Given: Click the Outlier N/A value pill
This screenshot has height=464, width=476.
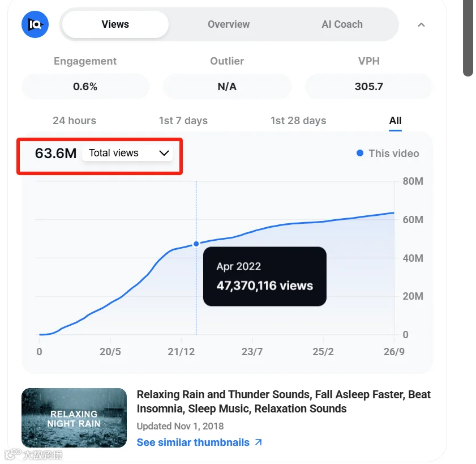Looking at the screenshot, I should click(227, 87).
